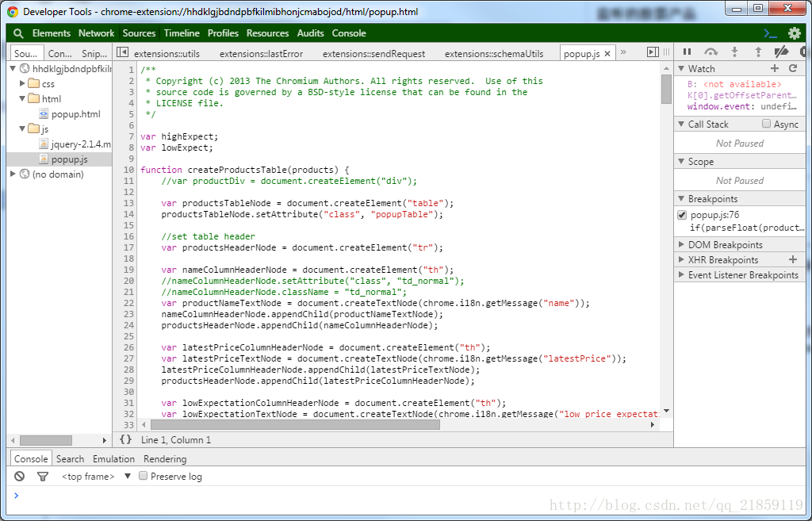Toggle the deactivate breakpoints icon
The height and width of the screenshot is (521, 812).
781,52
